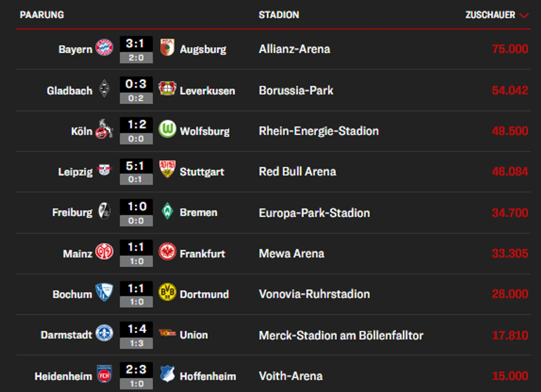Image resolution: width=541 pixels, height=392 pixels.
Task: Open the Bayern vs Augsburg 3:1 result
Action: point(136,44)
